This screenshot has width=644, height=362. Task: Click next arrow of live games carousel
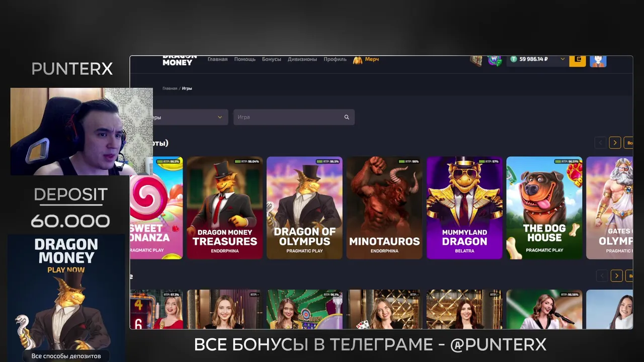[617, 276]
